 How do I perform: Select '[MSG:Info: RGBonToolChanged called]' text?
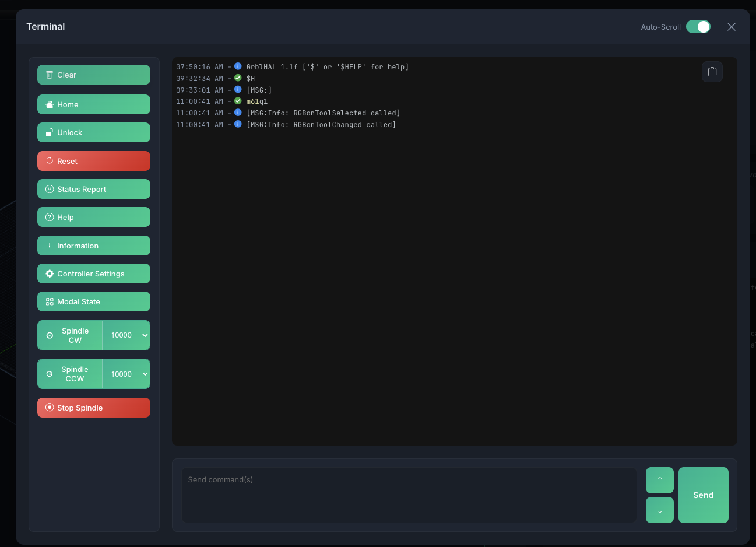coord(321,125)
